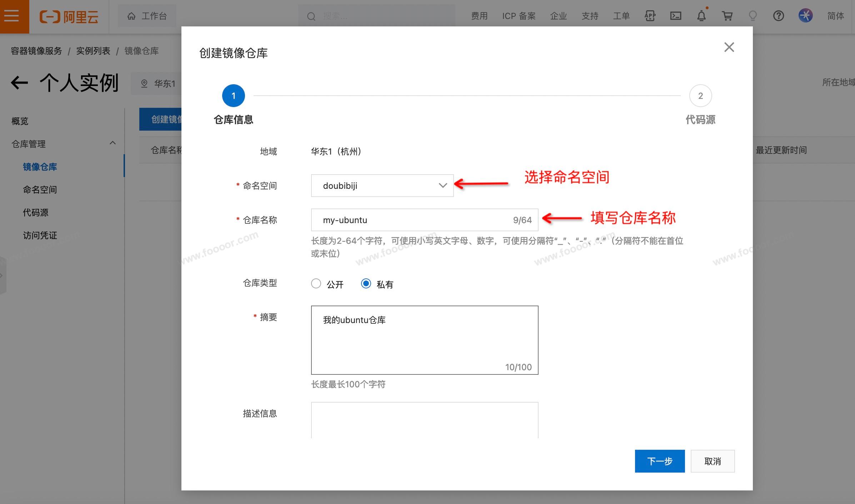Click the notification bell icon
The height and width of the screenshot is (504, 855).
coord(701,16)
